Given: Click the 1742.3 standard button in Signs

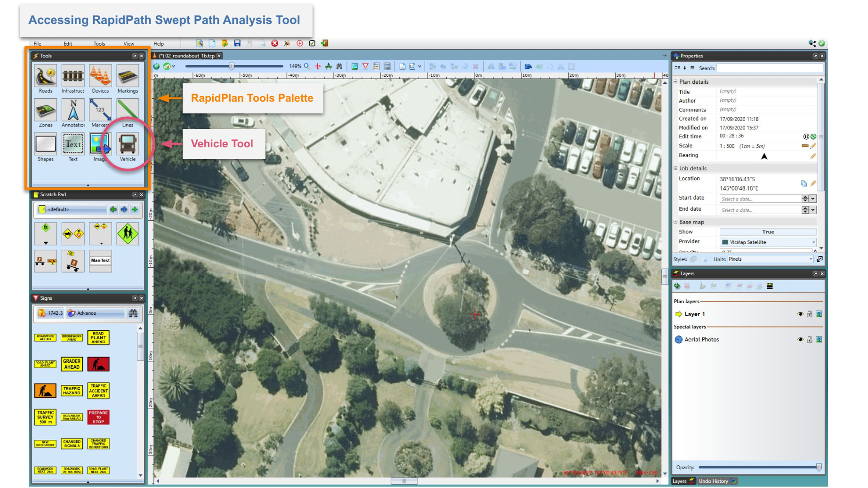Looking at the screenshot, I should pos(50,313).
